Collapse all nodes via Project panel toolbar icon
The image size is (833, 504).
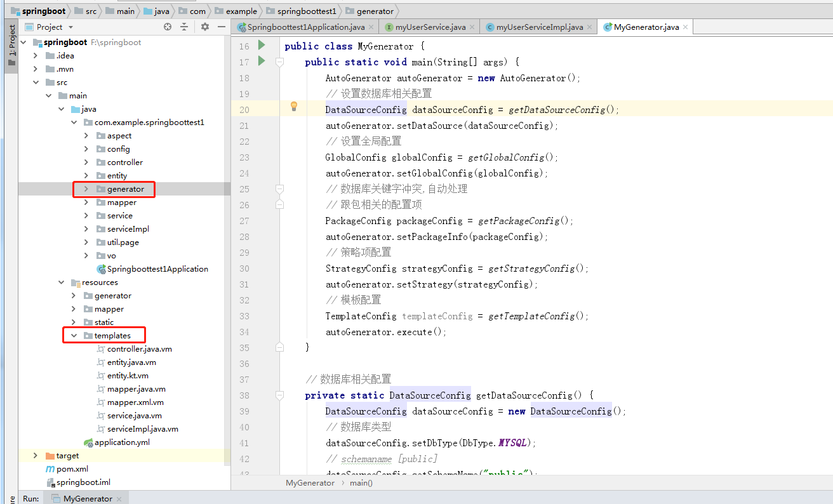pos(185,27)
